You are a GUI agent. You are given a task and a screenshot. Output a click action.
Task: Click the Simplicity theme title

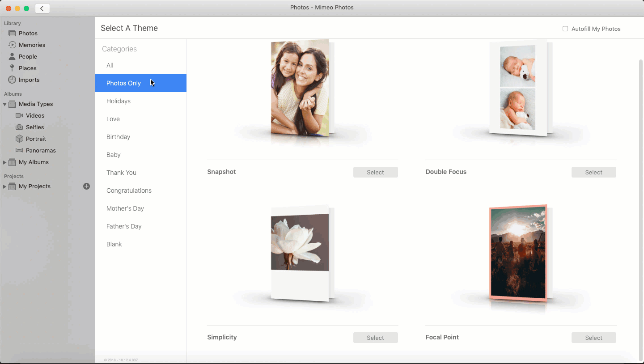[222, 337]
